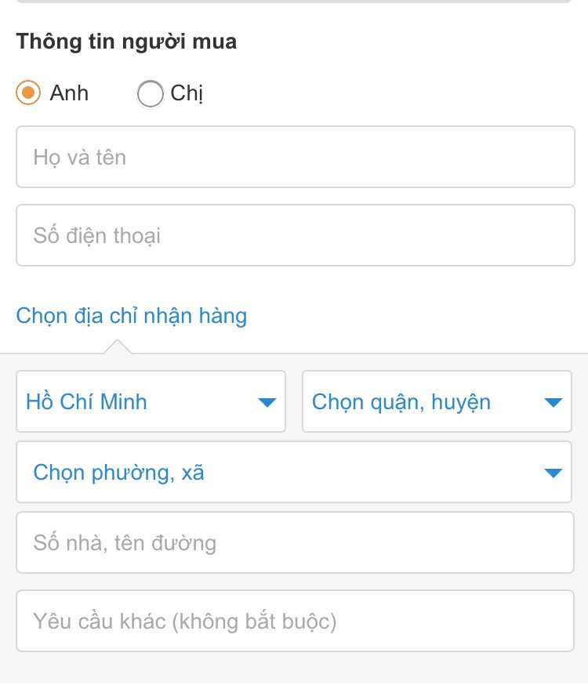Click the district dropdown chevron icon
The height and width of the screenshot is (700, 588).
point(554,402)
